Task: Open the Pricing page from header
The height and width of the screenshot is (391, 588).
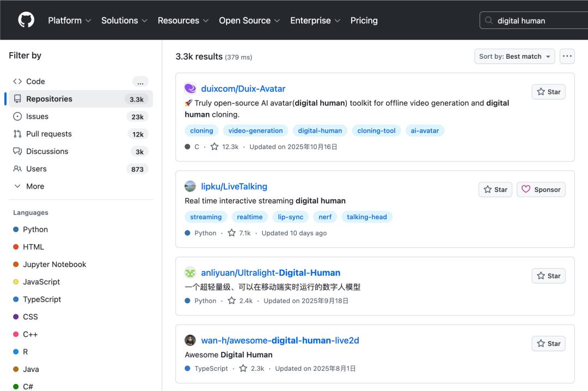Action: tap(364, 20)
